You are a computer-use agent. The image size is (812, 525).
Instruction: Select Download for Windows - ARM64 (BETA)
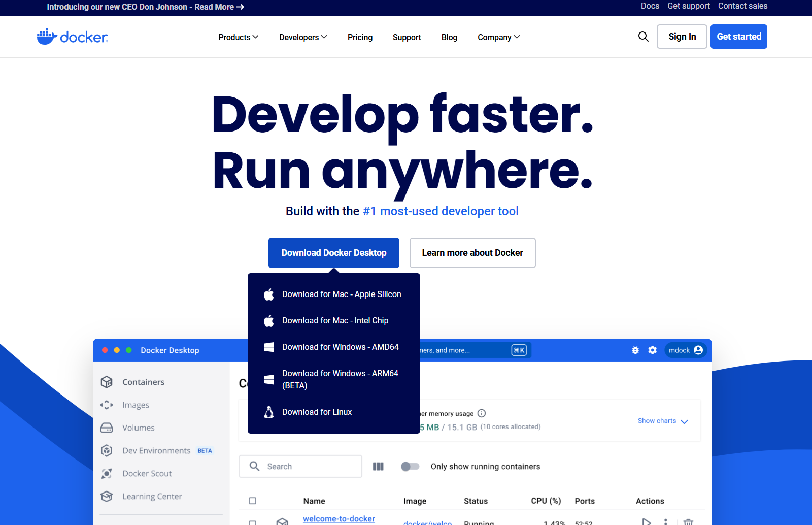click(334, 379)
